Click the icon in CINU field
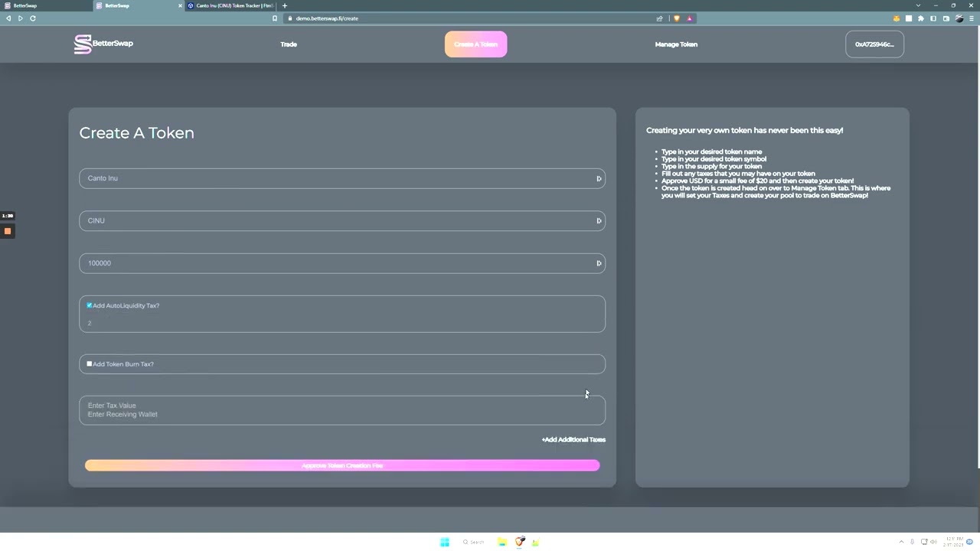This screenshot has width=980, height=551. pos(599,221)
